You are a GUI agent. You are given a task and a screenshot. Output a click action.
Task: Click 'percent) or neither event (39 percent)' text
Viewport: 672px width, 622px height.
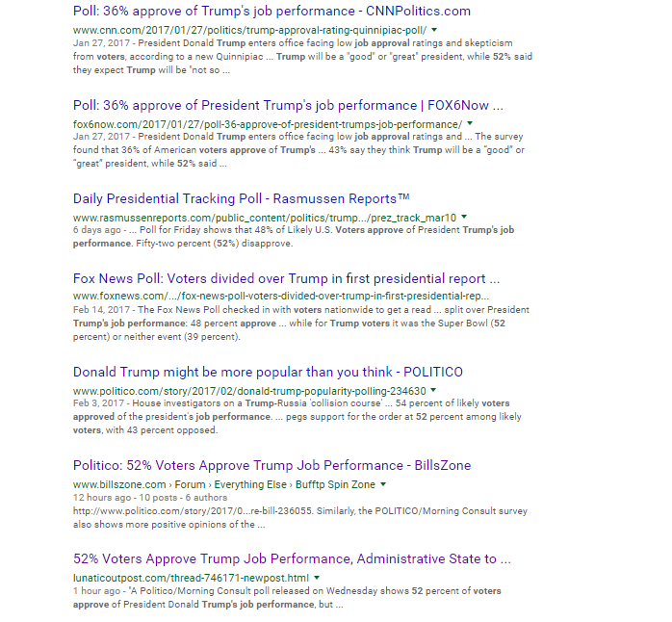(x=156, y=337)
